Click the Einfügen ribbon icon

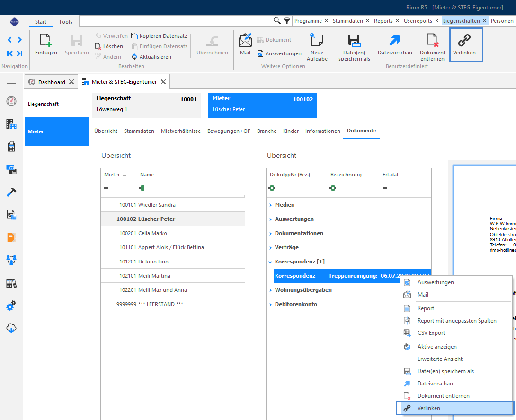pyautogui.click(x=46, y=44)
